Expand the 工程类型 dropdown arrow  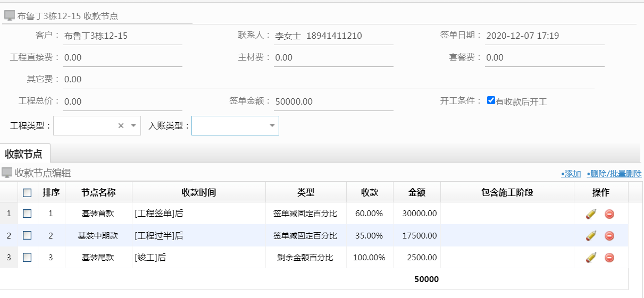pyautogui.click(x=133, y=126)
